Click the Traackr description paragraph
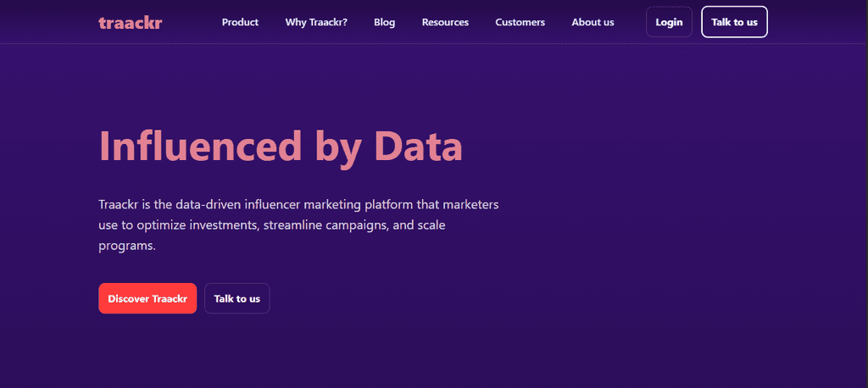The width and height of the screenshot is (868, 388). [298, 225]
